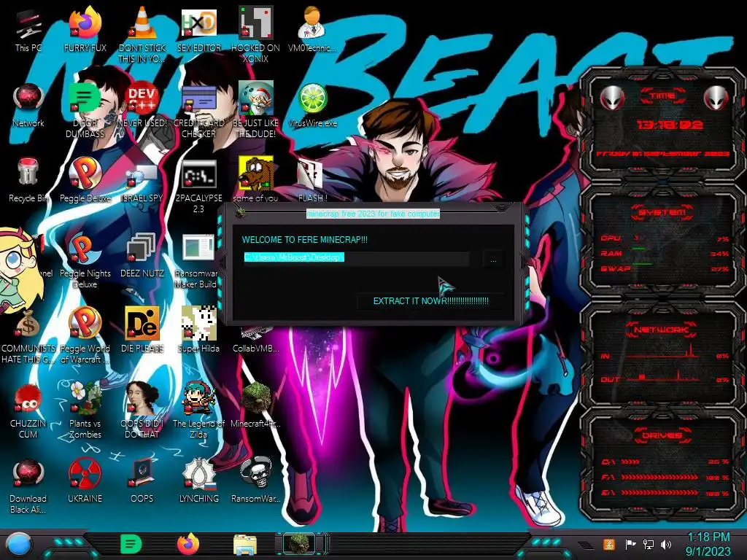Open the DIE PLEASE De icon
The height and width of the screenshot is (560, 747).
click(142, 330)
